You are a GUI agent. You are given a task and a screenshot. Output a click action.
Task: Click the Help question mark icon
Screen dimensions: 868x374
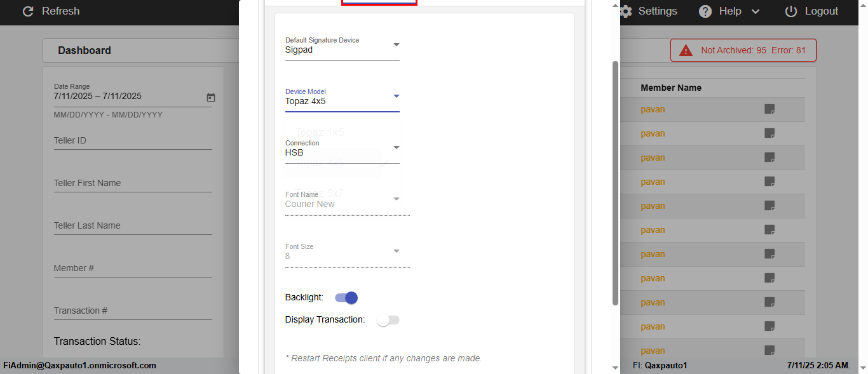705,11
